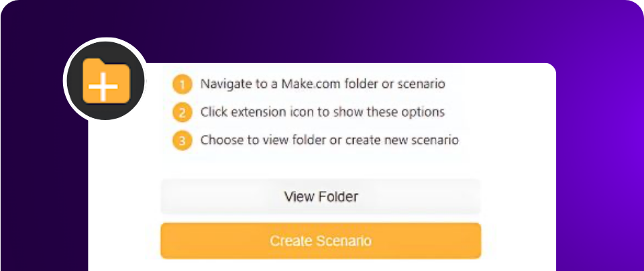Screen dimensions: 644x271
Task: Select the "Click extension icon" instruction line
Action: [x=322, y=112]
